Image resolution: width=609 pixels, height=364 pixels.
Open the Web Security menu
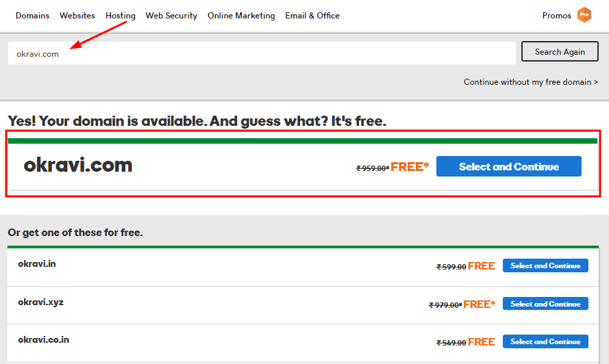click(x=171, y=16)
